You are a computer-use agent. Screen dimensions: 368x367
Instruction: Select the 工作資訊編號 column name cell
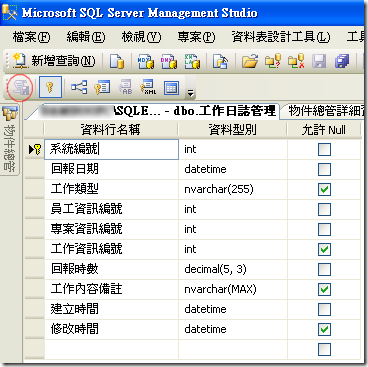[111, 249]
